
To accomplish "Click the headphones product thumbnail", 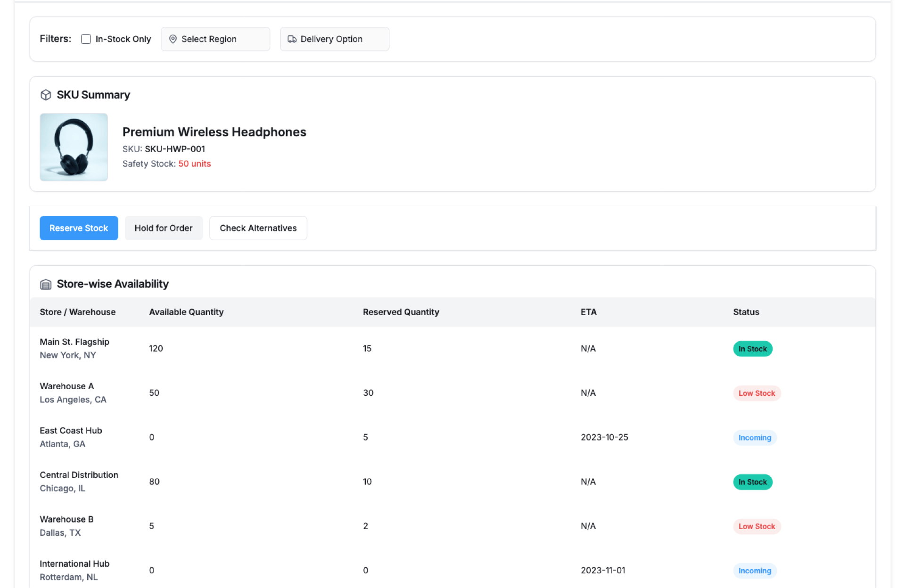I will pyautogui.click(x=74, y=147).
